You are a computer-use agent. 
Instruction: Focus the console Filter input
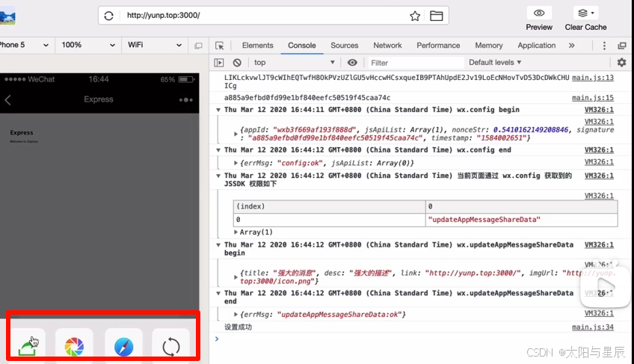(415, 63)
